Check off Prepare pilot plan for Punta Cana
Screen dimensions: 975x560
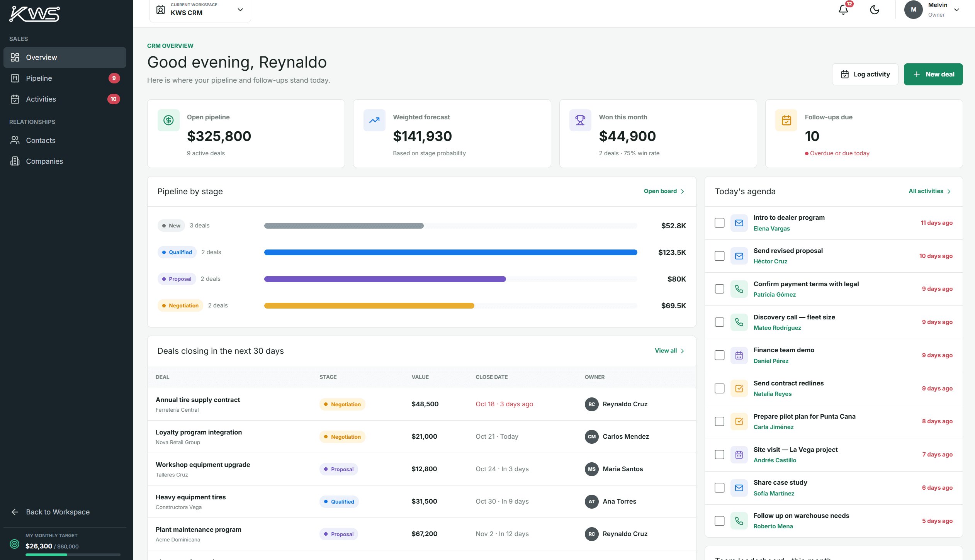point(719,421)
